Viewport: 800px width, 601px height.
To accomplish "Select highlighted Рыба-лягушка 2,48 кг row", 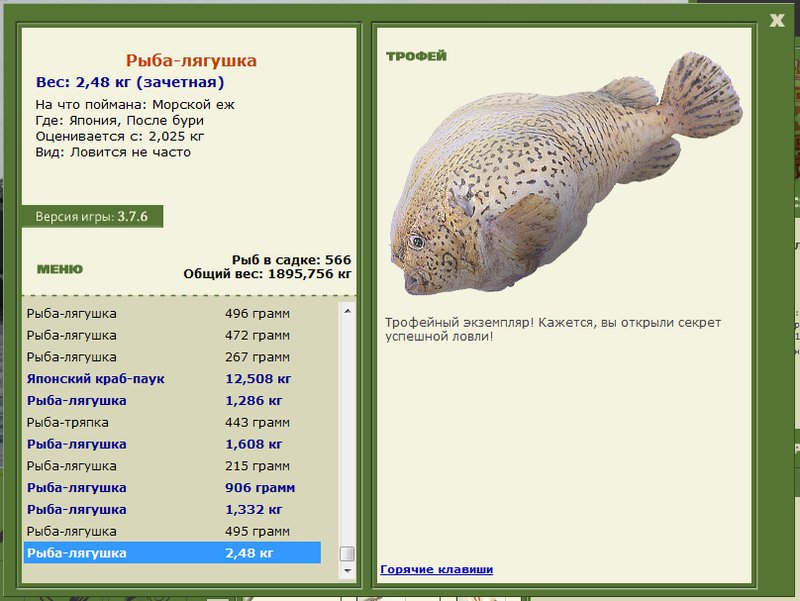I will point(172,553).
